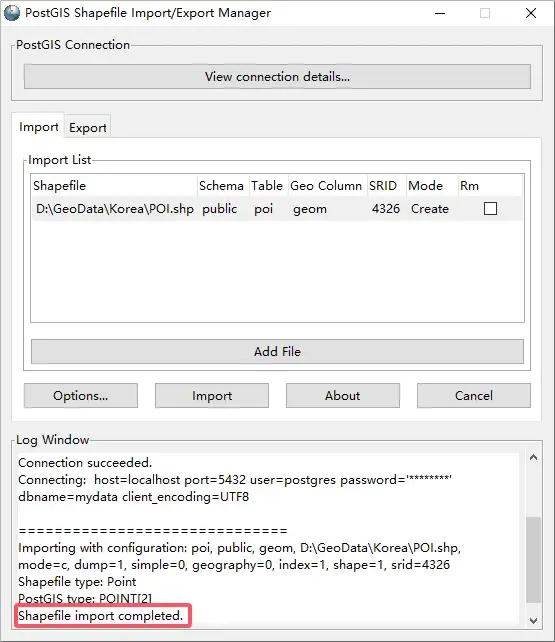The width and height of the screenshot is (555, 642).
Task: Open the Mode cell showing Create
Action: coord(430,209)
